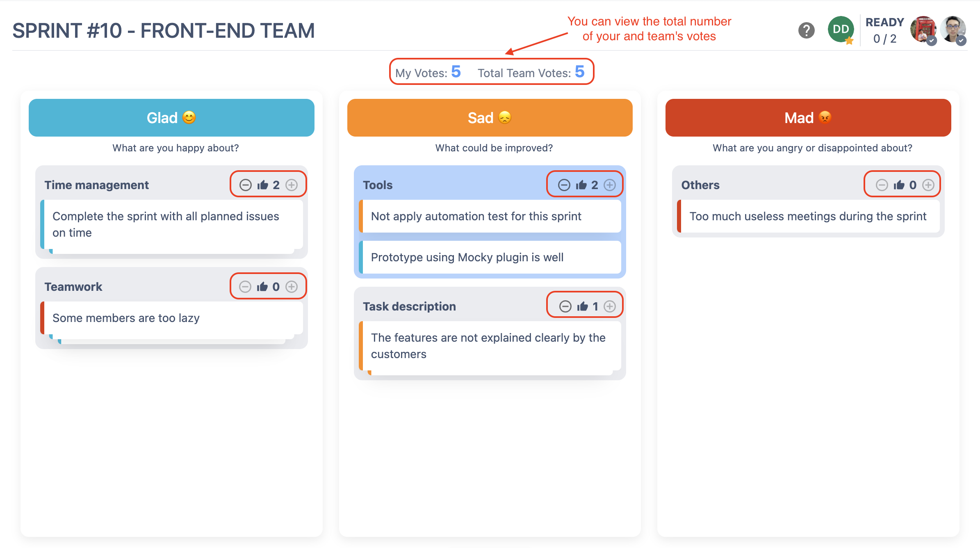The width and height of the screenshot is (980, 548).
Task: Select the Sad column header
Action: click(490, 118)
